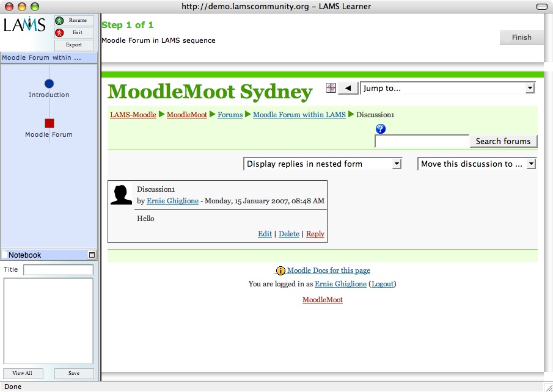Image resolution: width=553 pixels, height=392 pixels.
Task: Go to Forums in the breadcrumb
Action: point(230,115)
